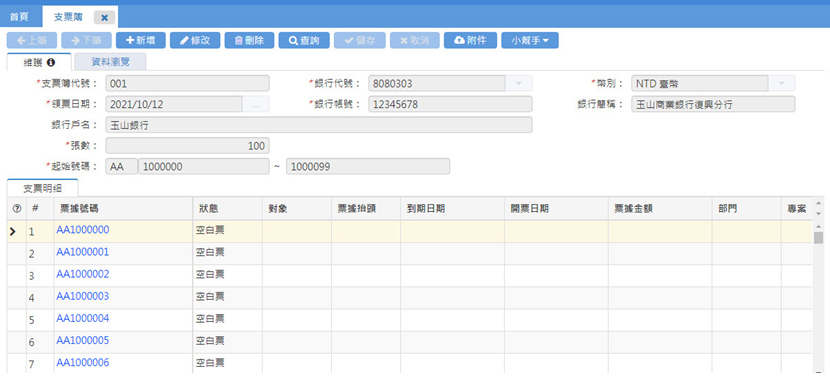Screen dimensions: 830x385
Task: Open the 銀行代號 dropdown arrow
Action: pyautogui.click(x=519, y=84)
